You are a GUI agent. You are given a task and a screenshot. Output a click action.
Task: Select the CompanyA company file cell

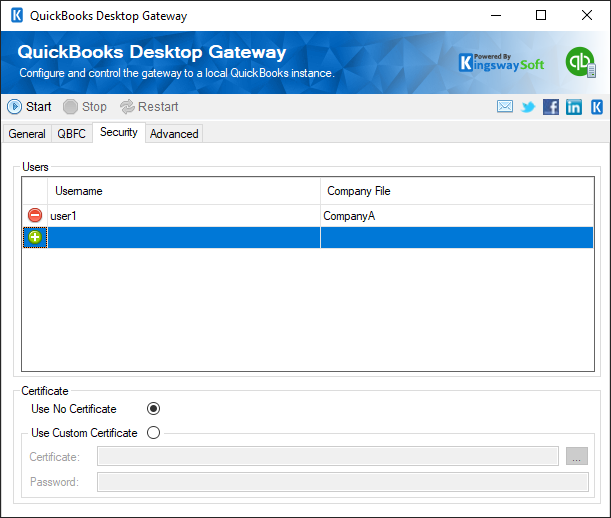point(457,216)
